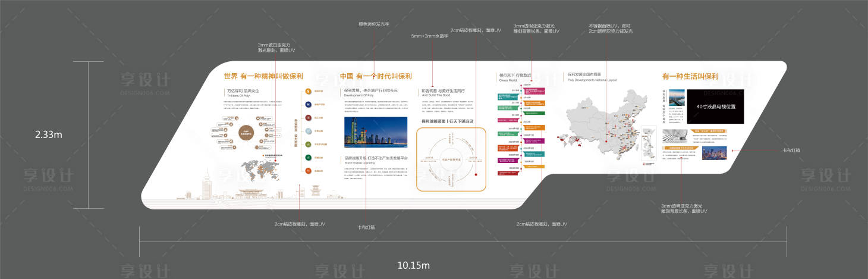Click the circular cycle diagram in the orange frame
This screenshot has height=279, width=868.
pyautogui.click(x=452, y=159)
